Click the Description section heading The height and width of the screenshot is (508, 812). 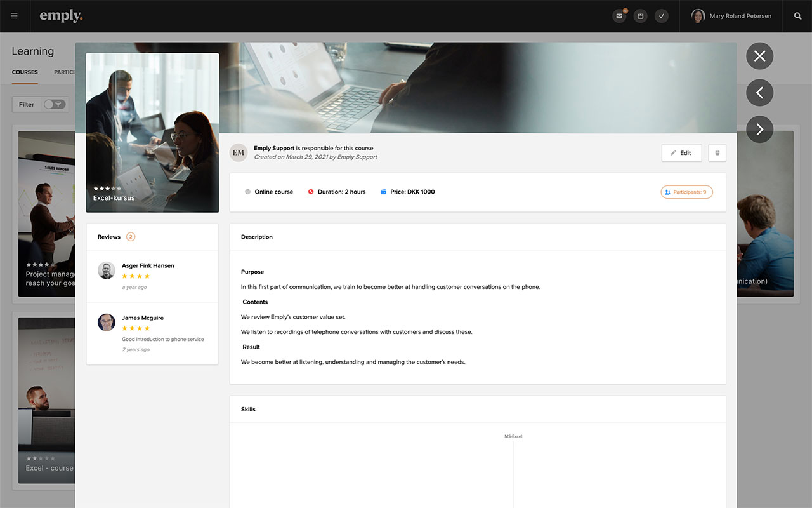tap(257, 237)
